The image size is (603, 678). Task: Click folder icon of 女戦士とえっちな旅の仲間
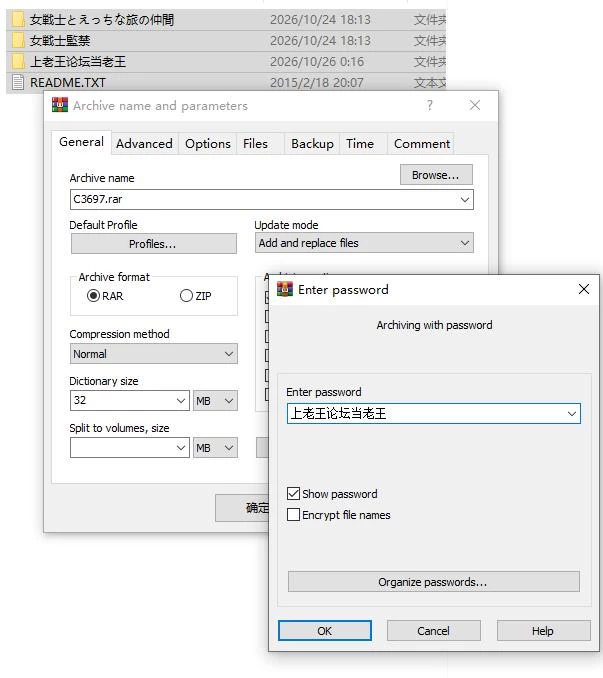click(18, 19)
